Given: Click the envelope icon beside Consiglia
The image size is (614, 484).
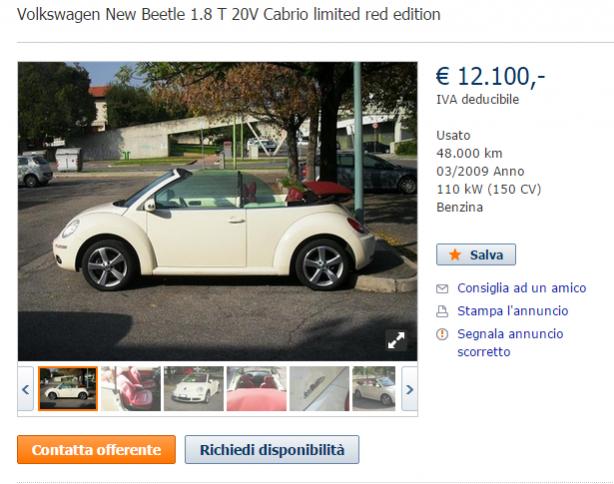Looking at the screenshot, I should [x=442, y=289].
